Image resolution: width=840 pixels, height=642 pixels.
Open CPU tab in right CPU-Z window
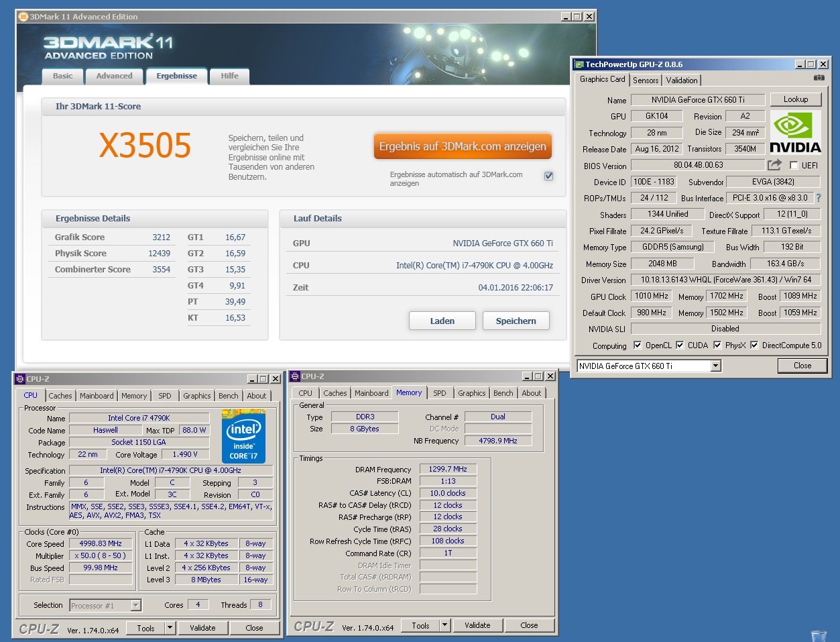coord(305,393)
